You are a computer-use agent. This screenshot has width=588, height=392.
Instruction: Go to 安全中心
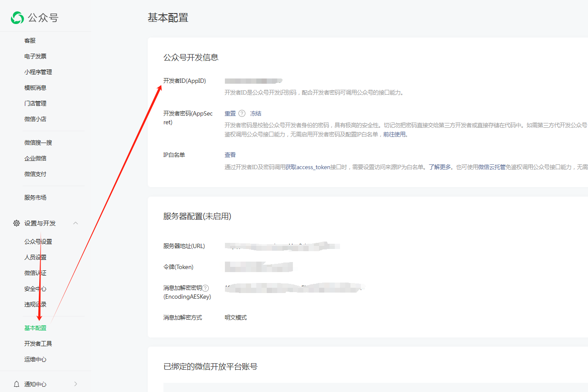tap(35, 289)
